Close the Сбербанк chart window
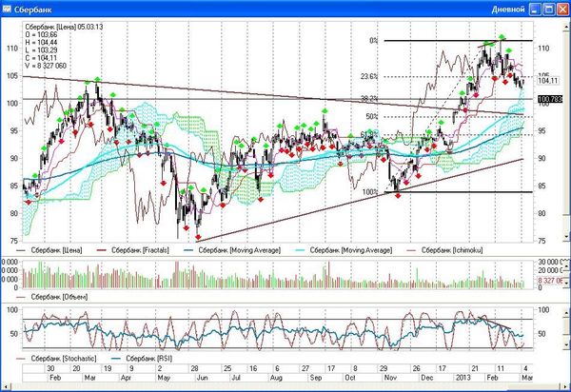571x392 pixels. (x=562, y=10)
